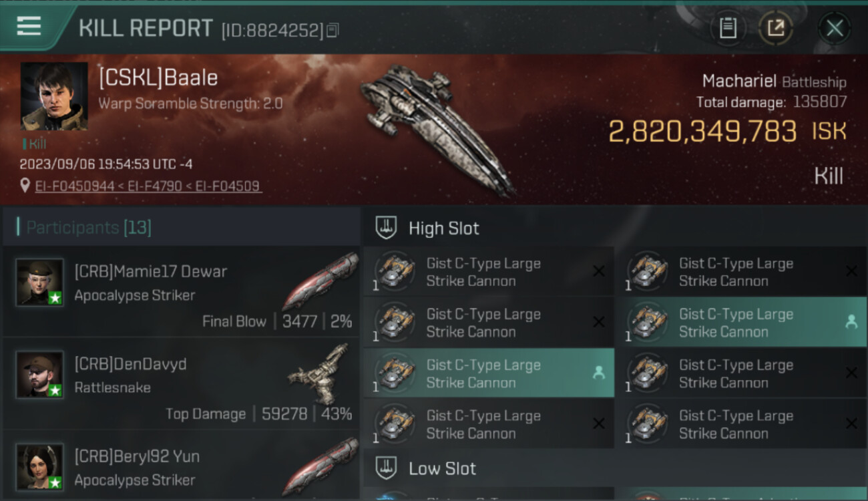Open the clipboard report icon
This screenshot has width=868, height=501.
click(x=728, y=28)
